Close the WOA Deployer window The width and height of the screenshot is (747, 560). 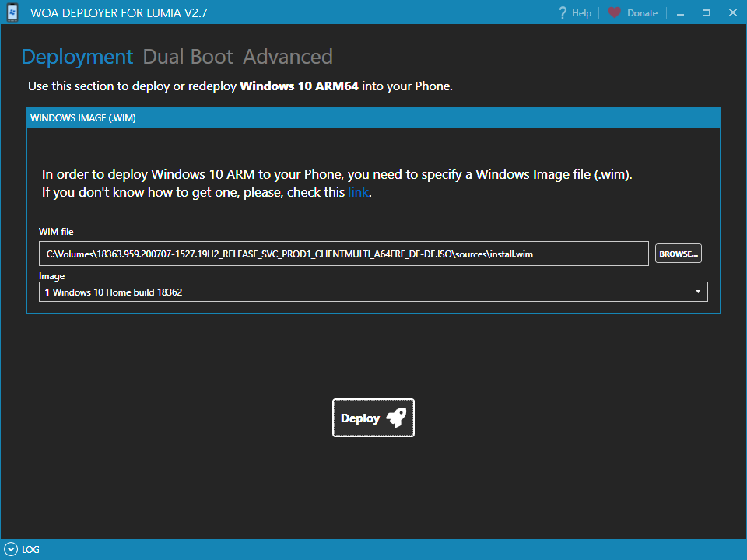click(x=733, y=12)
